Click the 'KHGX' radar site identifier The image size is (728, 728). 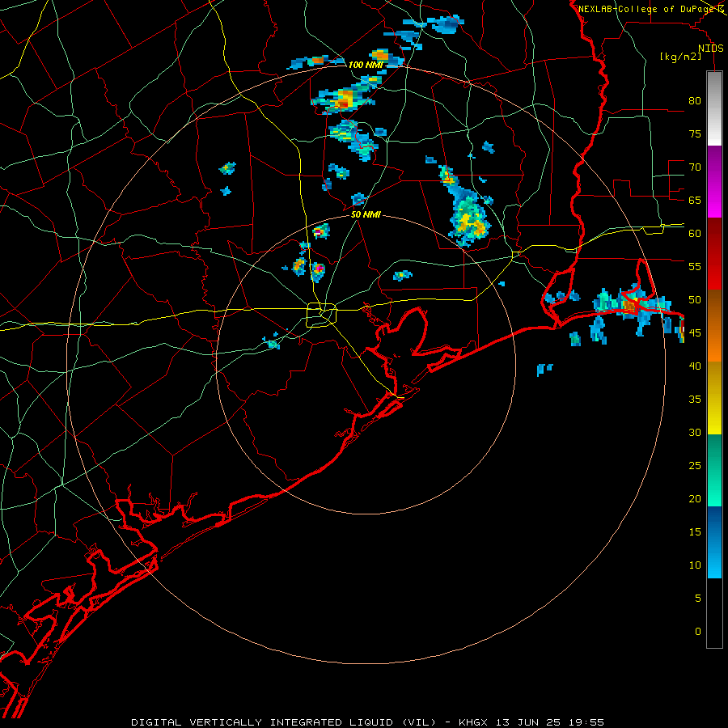coord(475,722)
